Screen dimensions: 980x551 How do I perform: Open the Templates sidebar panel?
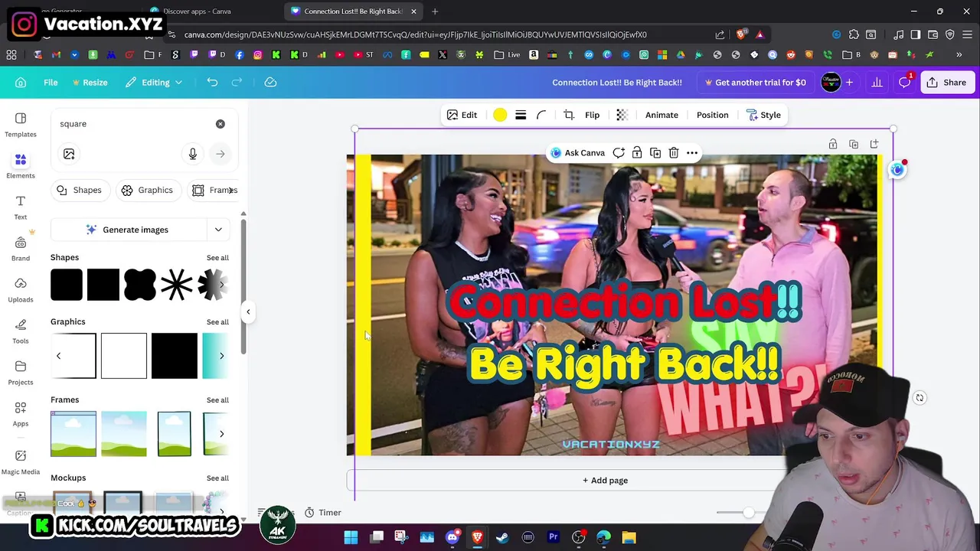[x=21, y=125]
